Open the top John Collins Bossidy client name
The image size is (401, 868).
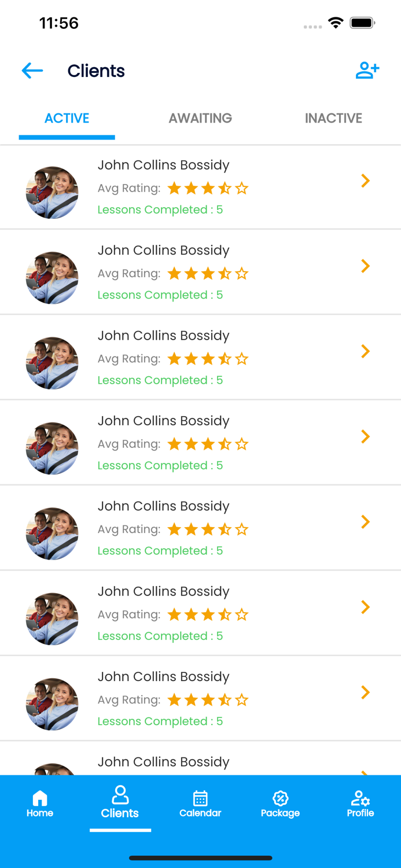[x=163, y=165]
